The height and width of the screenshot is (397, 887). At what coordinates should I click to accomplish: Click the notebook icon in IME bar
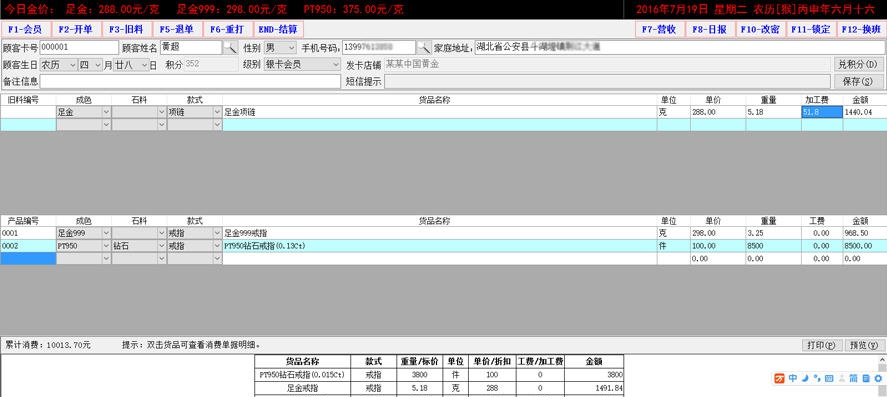[866, 378]
